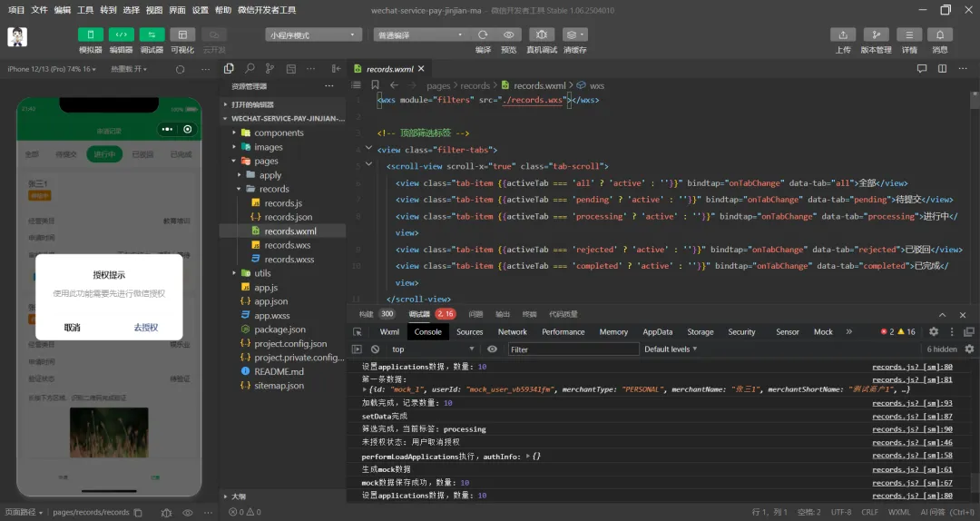This screenshot has width=980, height=521.
Task: Toggle the 模拟器 simulator panel button
Action: 90,34
